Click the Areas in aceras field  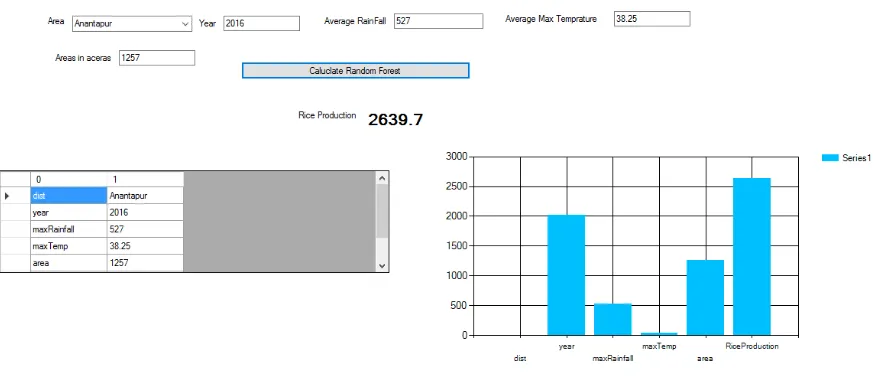[157, 57]
